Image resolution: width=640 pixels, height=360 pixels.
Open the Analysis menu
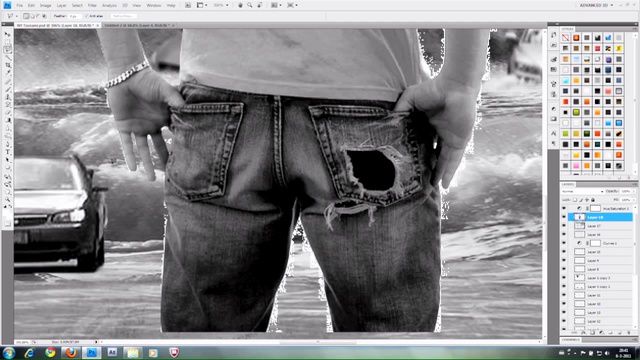point(109,5)
